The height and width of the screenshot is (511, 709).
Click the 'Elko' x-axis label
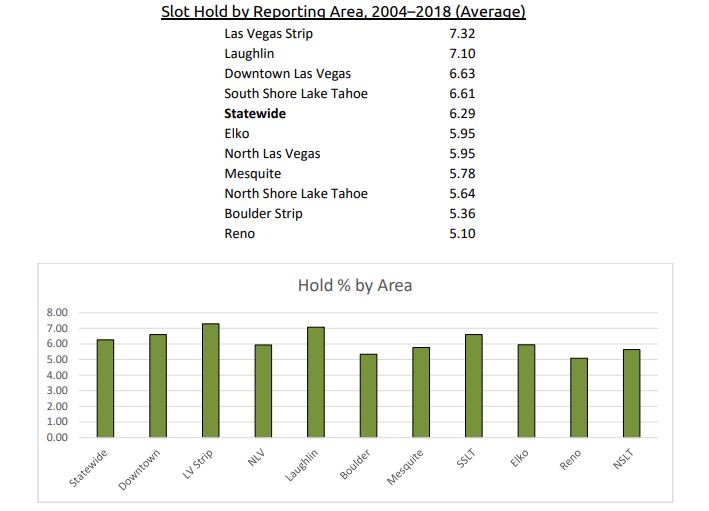[x=519, y=458]
